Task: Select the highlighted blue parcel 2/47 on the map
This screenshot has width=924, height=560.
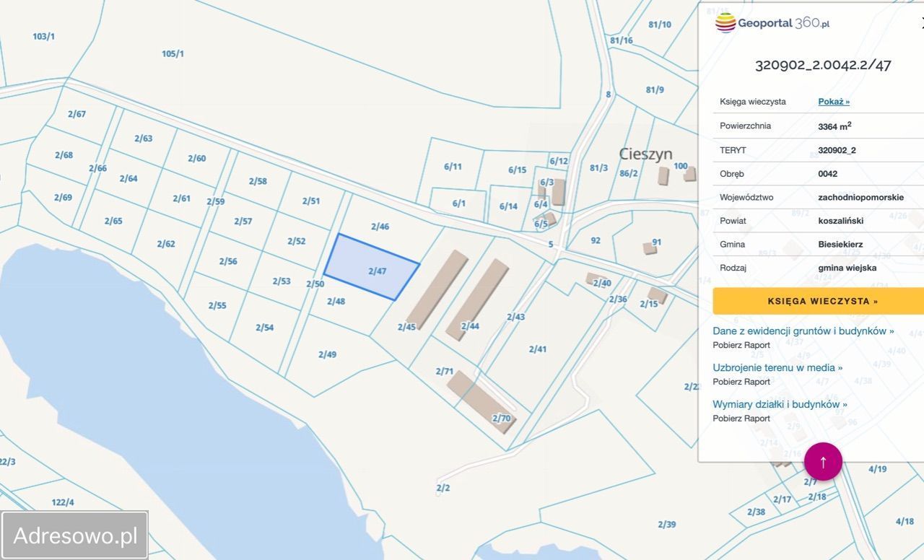Action: coord(372,267)
